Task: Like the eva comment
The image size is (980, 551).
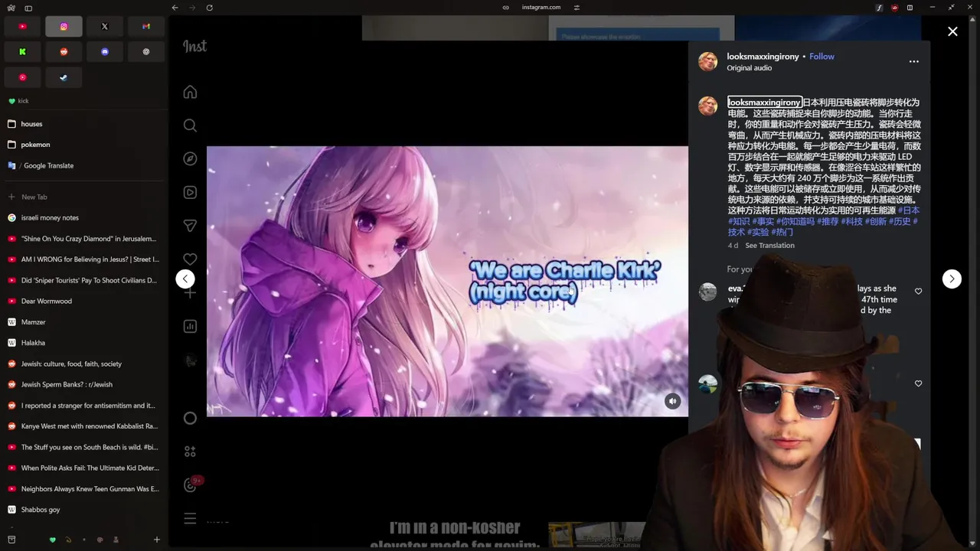Action: (918, 292)
